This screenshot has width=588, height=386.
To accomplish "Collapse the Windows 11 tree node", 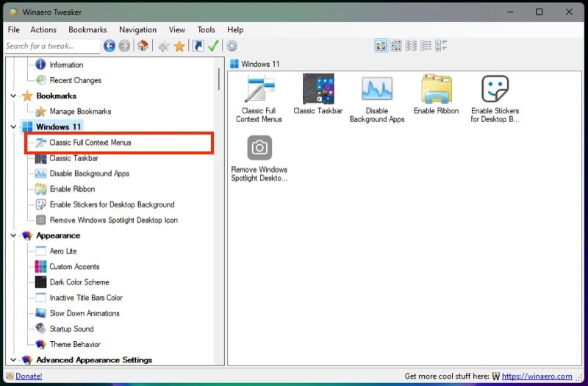I will pos(13,126).
